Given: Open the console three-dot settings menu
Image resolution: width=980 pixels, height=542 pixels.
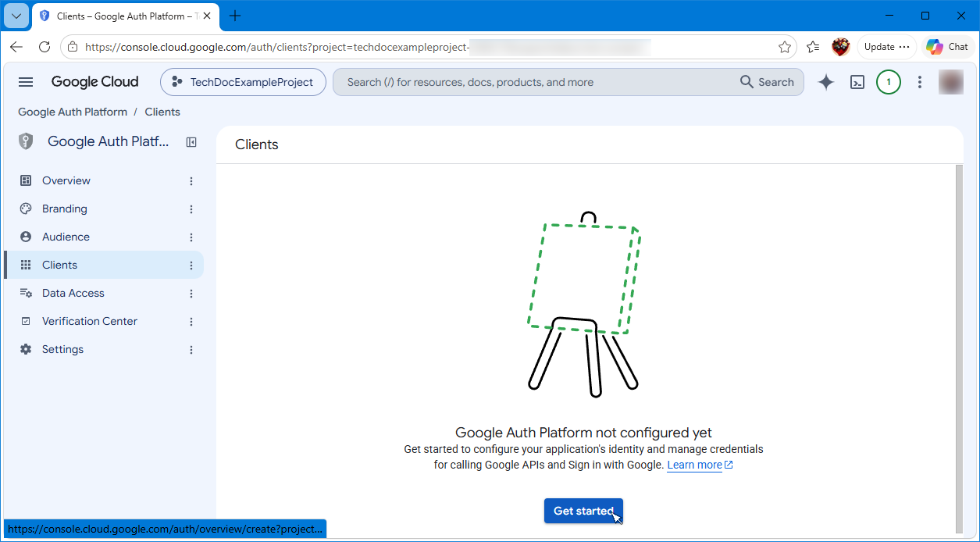Looking at the screenshot, I should (x=920, y=82).
